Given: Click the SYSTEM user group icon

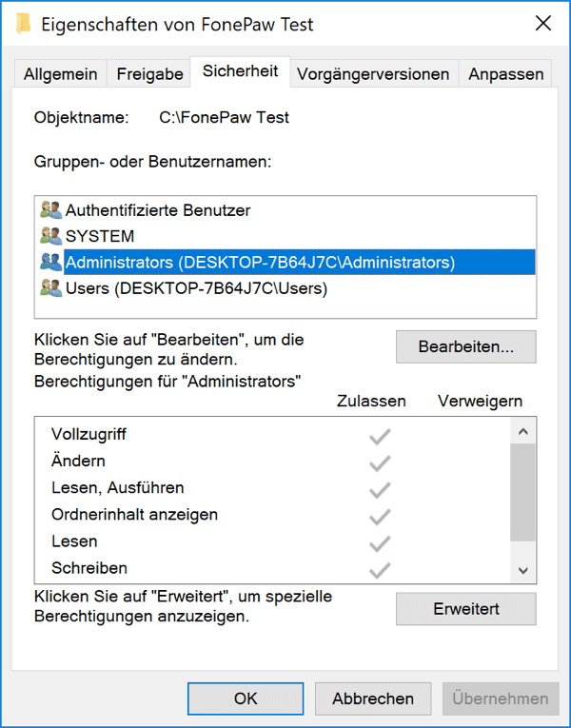Looking at the screenshot, I should click(51, 236).
